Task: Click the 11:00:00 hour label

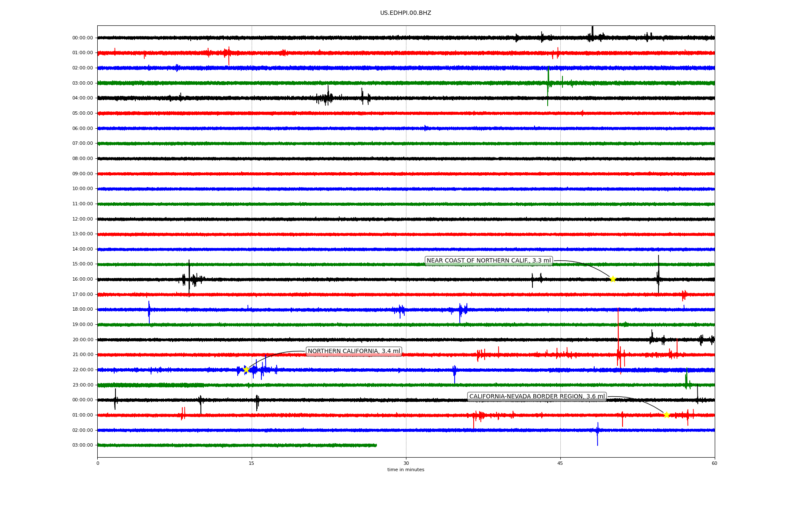Action: coord(82,204)
